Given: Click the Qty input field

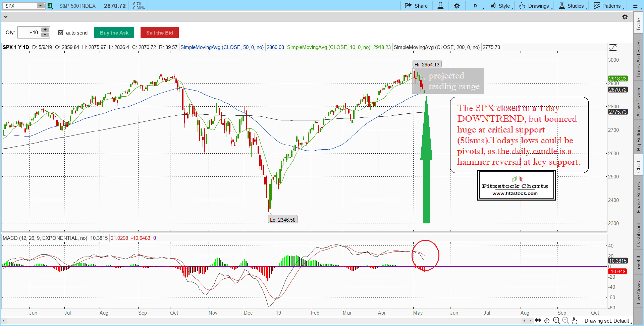Looking at the screenshot, I should coord(29,33).
